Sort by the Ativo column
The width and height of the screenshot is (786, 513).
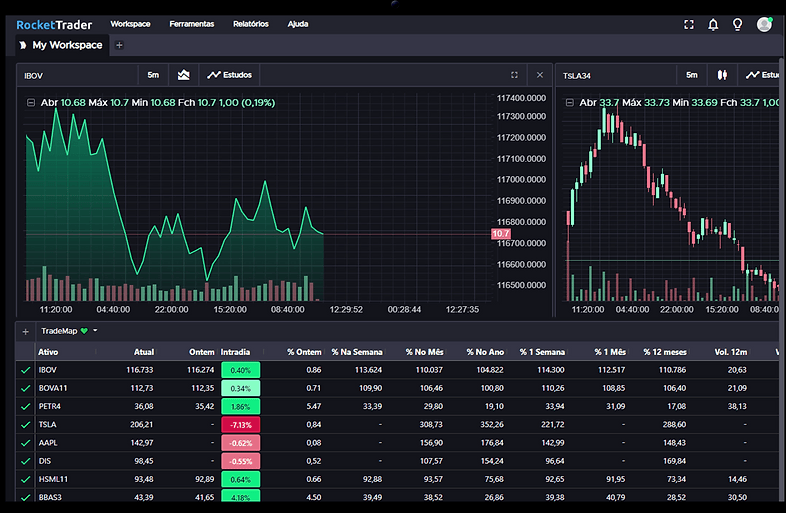(48, 352)
